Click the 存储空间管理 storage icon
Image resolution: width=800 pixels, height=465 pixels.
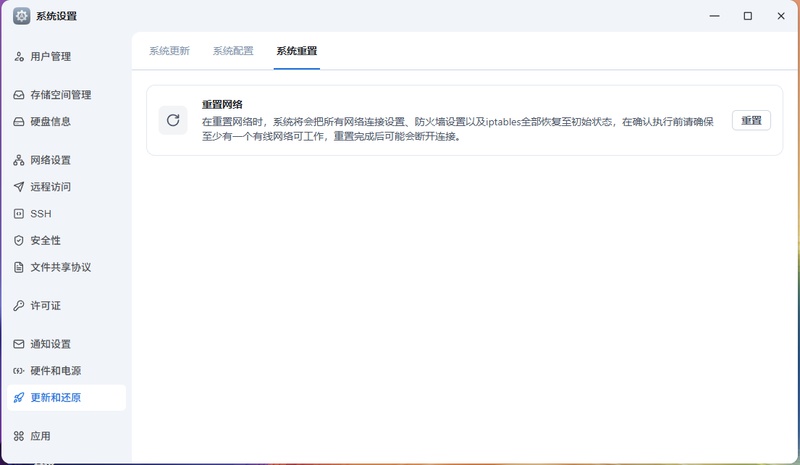19,95
